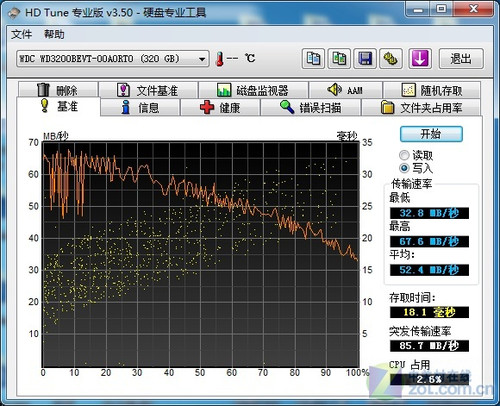Click the 退出 button
This screenshot has width=500, height=406.
point(461,59)
